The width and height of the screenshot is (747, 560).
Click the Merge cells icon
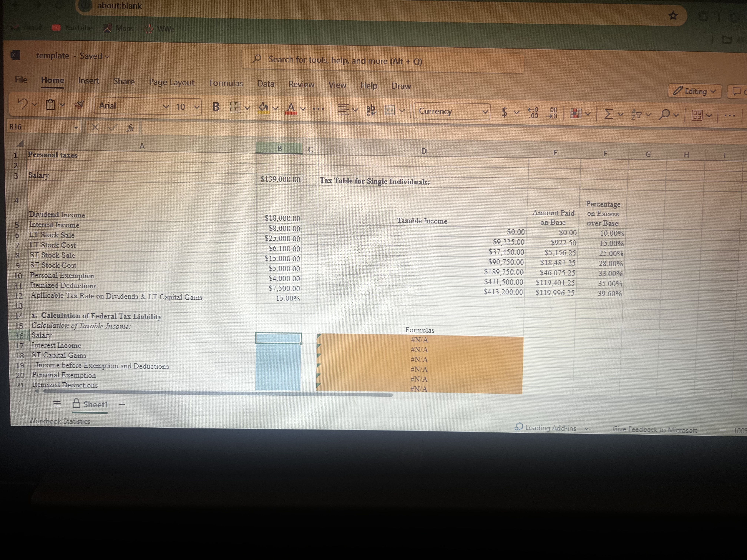pos(390,110)
